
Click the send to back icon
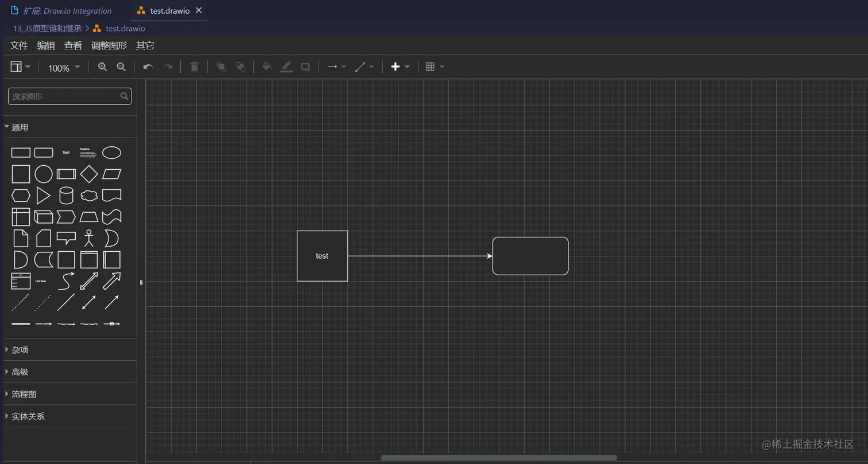[241, 67]
